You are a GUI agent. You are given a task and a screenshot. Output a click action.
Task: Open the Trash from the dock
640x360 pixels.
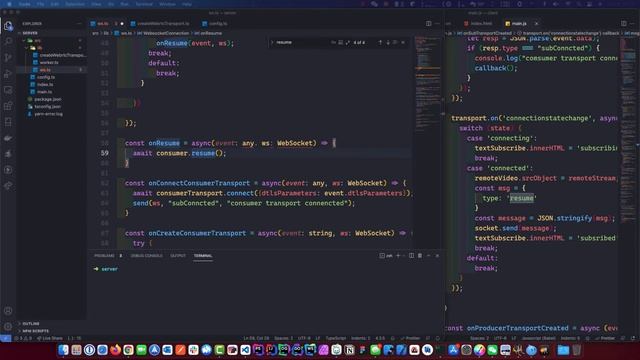pyautogui.click(x=576, y=350)
